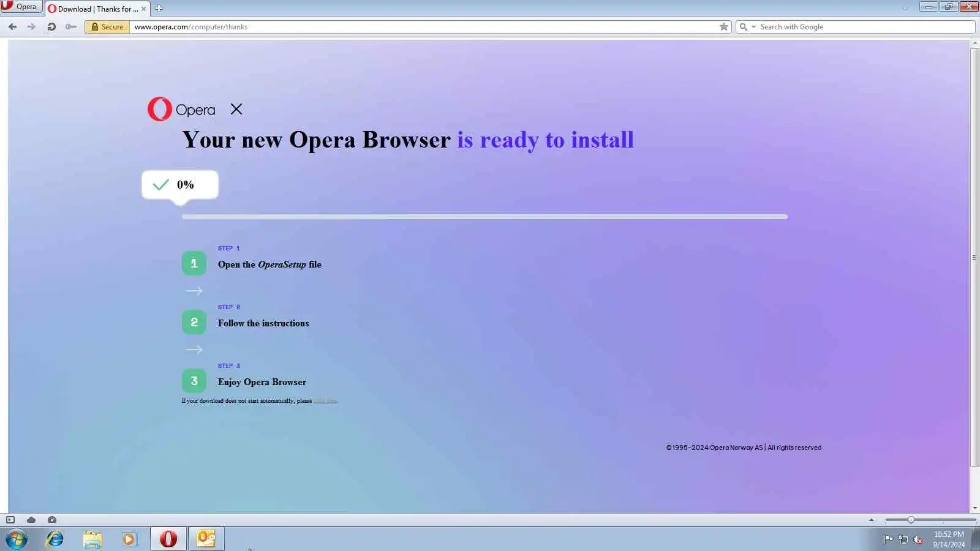Focus the www.opera.com address field
The width and height of the screenshot is (980, 551).
(x=423, y=26)
